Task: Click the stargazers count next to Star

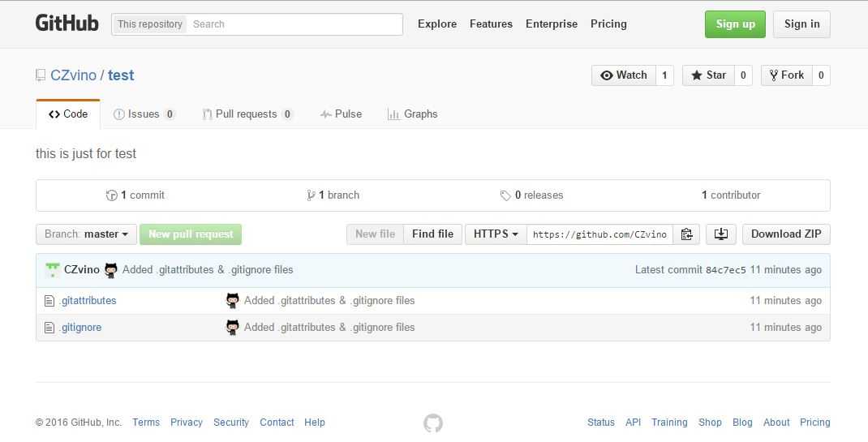Action: tap(743, 75)
